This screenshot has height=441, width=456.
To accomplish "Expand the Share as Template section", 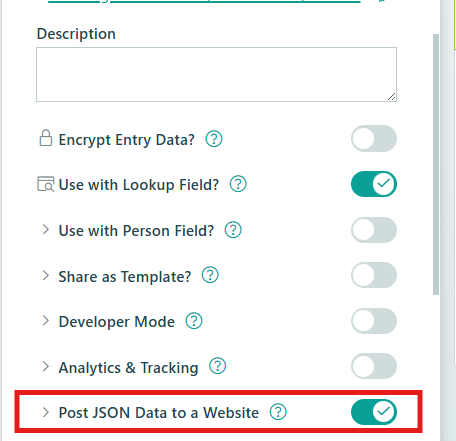I will [46, 275].
